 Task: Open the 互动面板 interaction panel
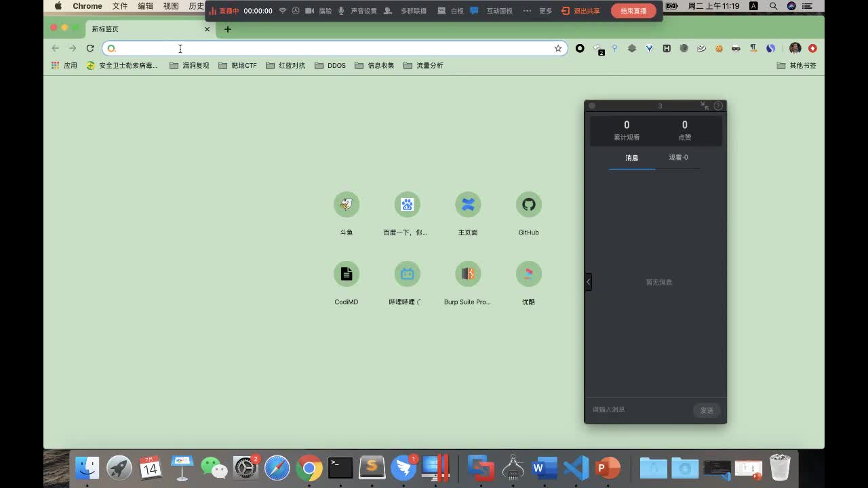492,11
